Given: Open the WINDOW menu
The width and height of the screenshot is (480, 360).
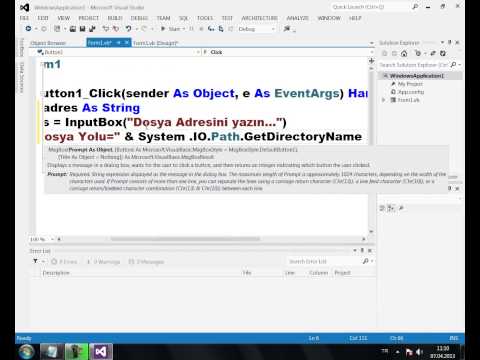Looking at the screenshot, I should point(329,18).
